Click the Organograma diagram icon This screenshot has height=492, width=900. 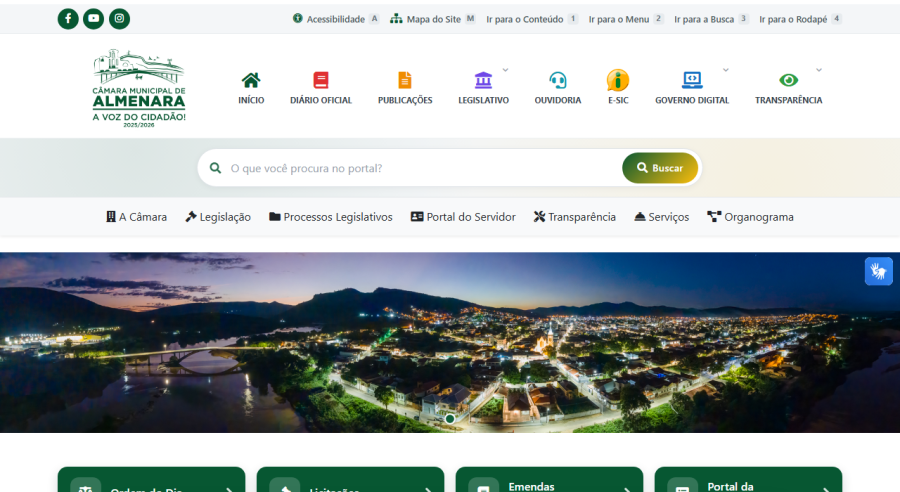click(714, 216)
